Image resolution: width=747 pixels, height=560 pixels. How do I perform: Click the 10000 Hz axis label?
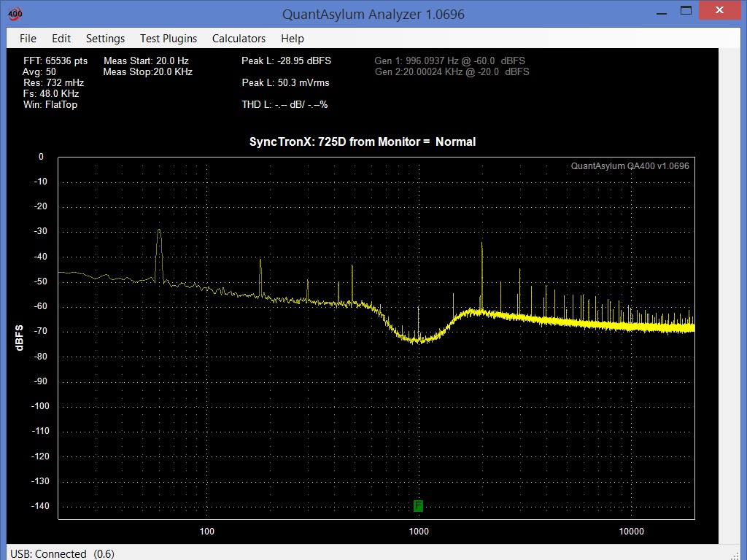tap(631, 532)
